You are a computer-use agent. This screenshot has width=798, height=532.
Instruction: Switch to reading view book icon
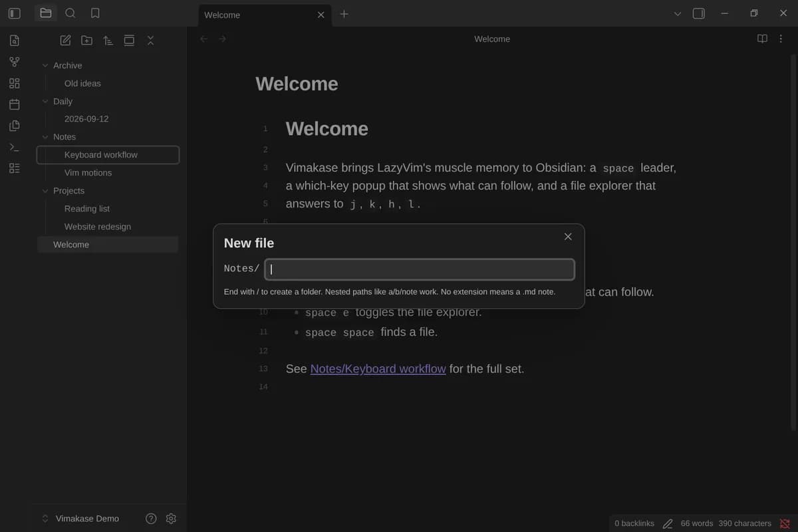(x=762, y=39)
